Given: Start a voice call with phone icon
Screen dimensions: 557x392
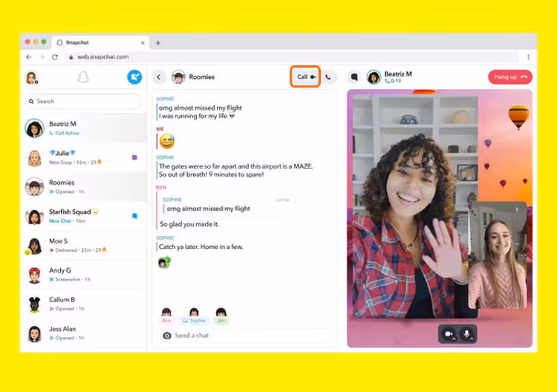Looking at the screenshot, I should point(328,77).
